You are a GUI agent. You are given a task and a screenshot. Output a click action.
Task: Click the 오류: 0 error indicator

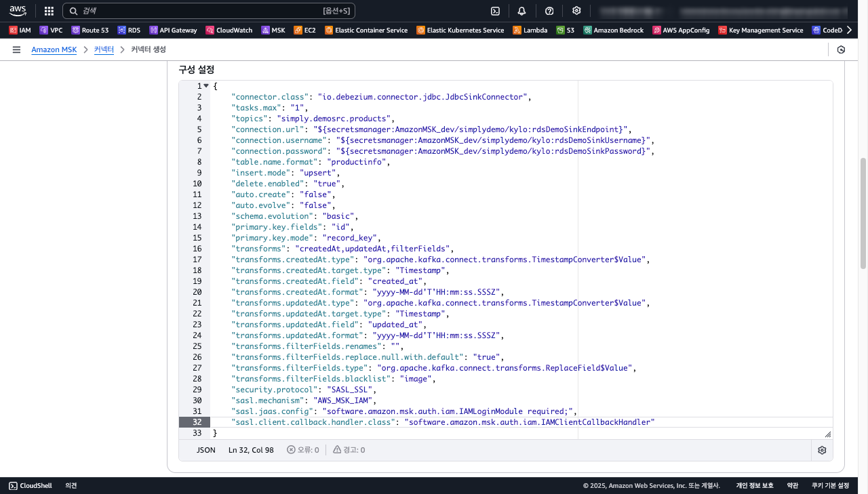pos(303,450)
